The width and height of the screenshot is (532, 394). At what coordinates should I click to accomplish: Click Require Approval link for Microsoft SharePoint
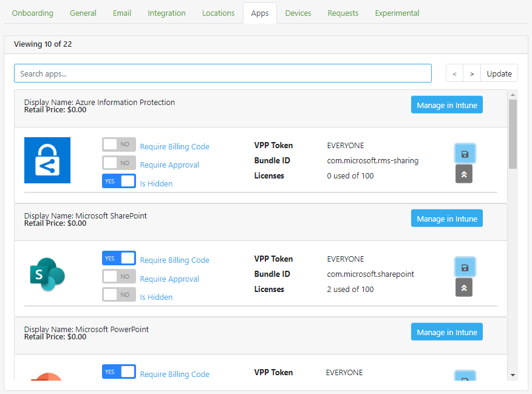click(x=169, y=279)
